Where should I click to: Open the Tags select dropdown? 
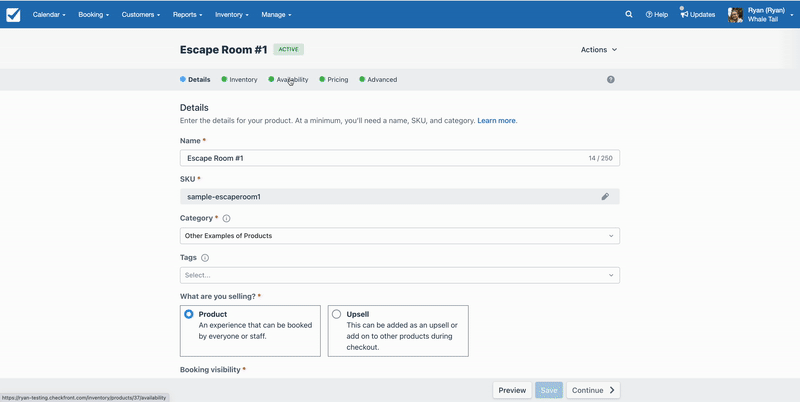[399, 275]
